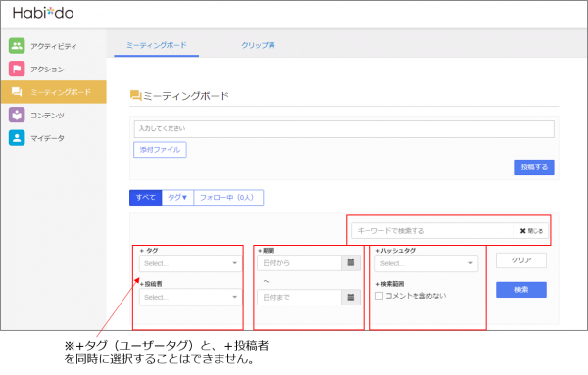Click the 投稿する button

click(534, 167)
